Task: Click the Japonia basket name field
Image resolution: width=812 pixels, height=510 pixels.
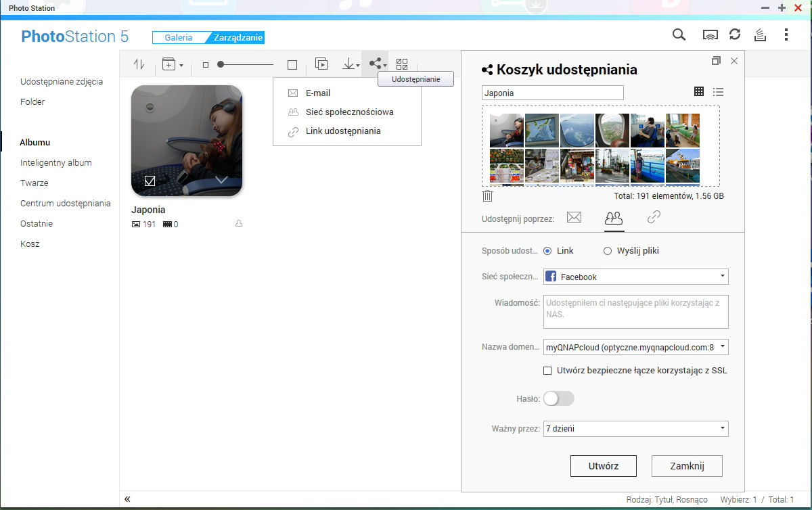Action: click(552, 93)
